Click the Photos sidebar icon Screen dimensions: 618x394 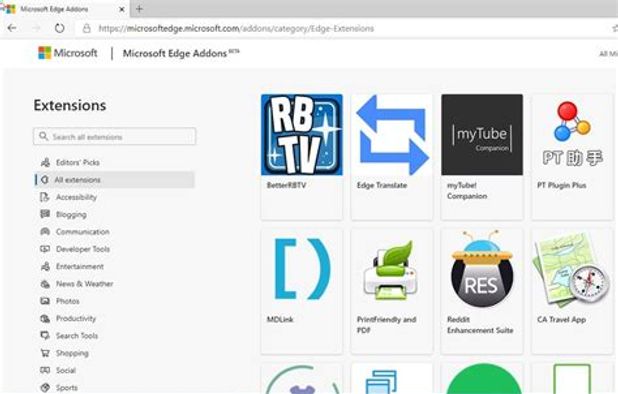coord(45,301)
